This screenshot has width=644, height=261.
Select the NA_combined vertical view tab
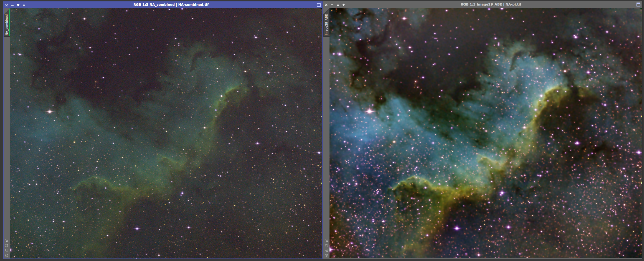click(7, 24)
